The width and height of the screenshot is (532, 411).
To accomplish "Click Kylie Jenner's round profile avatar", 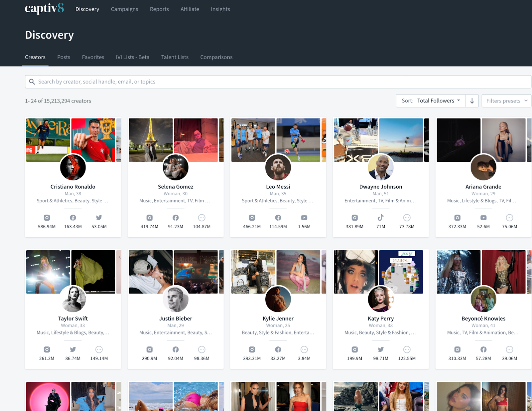I will (278, 299).
